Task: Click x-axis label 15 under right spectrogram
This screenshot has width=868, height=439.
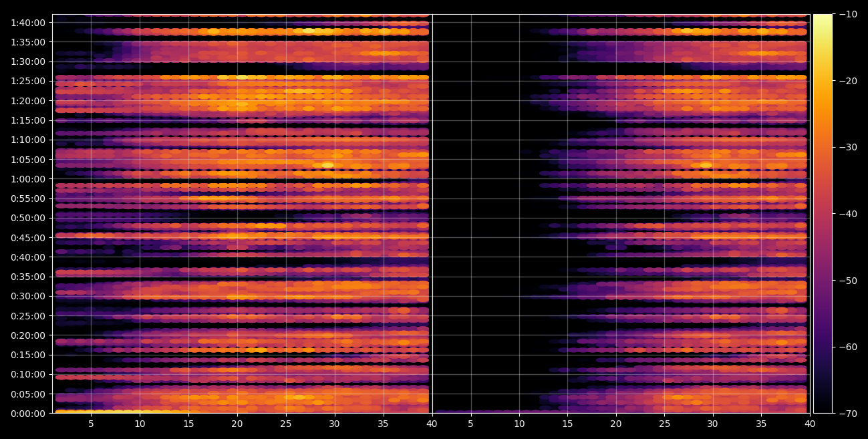Action: pos(567,424)
